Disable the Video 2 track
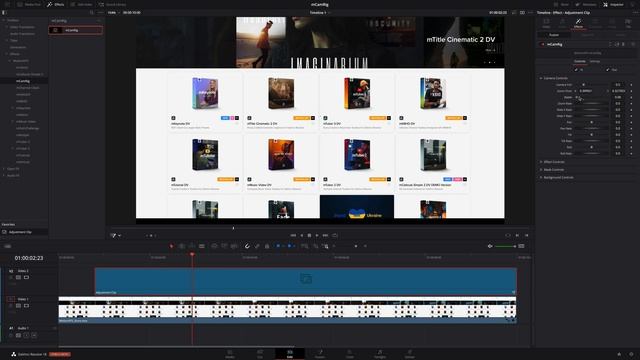This screenshot has width=640, height=360. click(26, 278)
